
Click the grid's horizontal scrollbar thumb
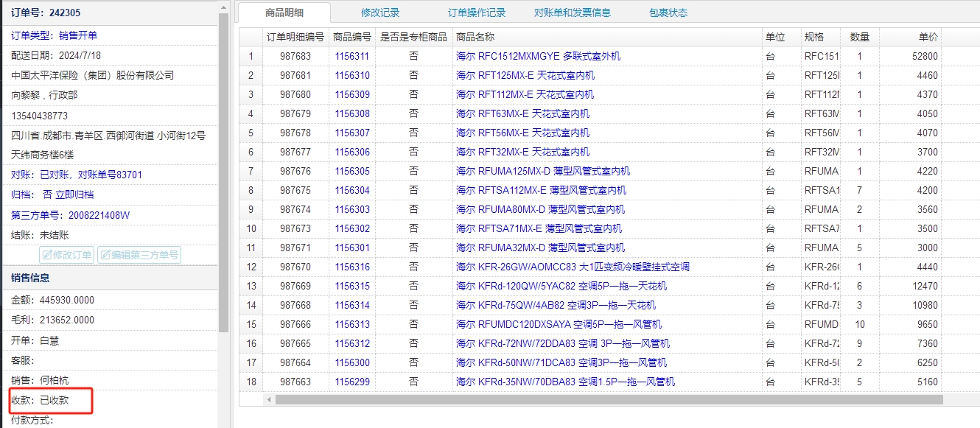point(609,399)
